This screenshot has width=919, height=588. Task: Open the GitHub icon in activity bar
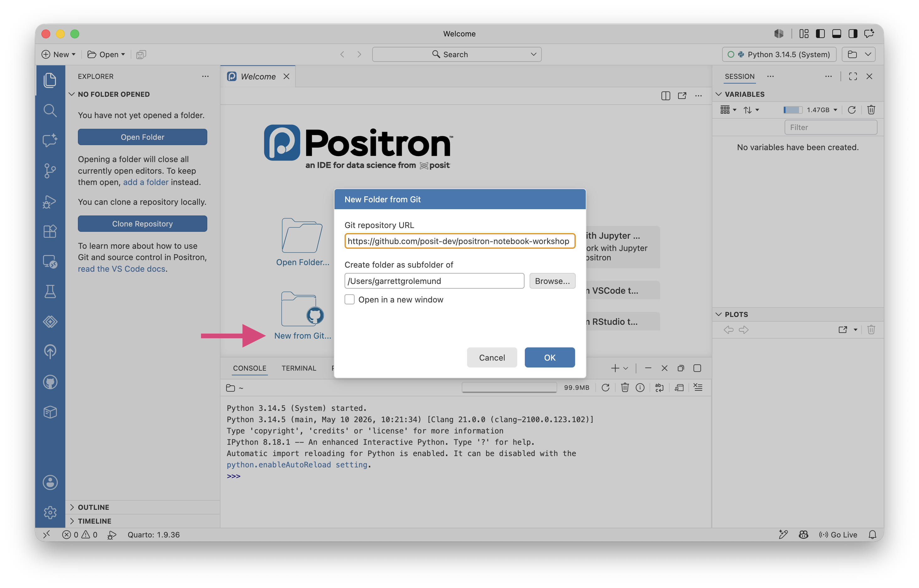click(50, 382)
